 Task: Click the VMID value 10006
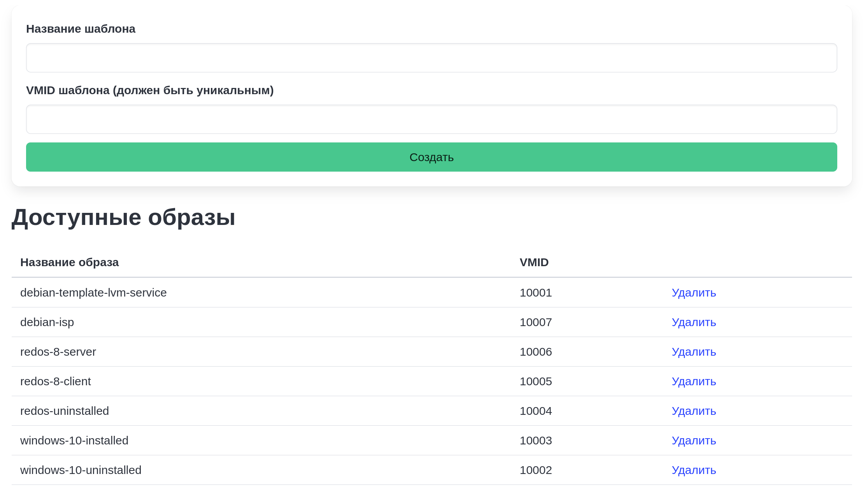pyautogui.click(x=535, y=352)
